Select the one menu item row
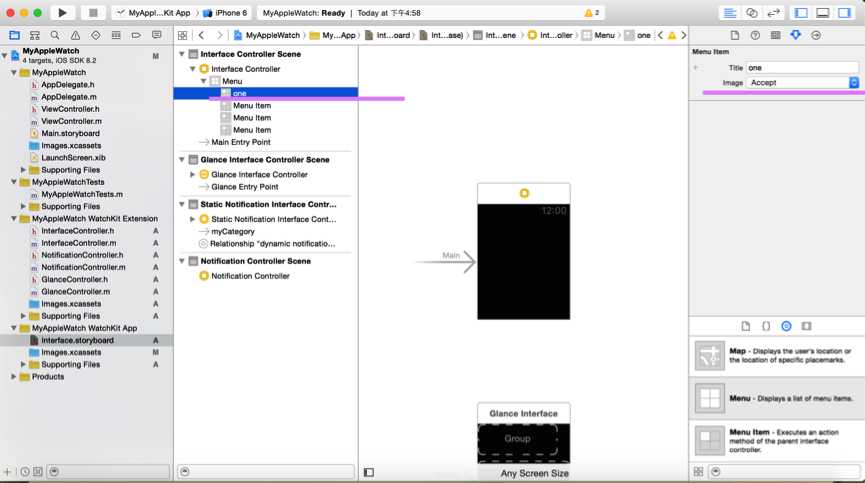 coord(266,93)
